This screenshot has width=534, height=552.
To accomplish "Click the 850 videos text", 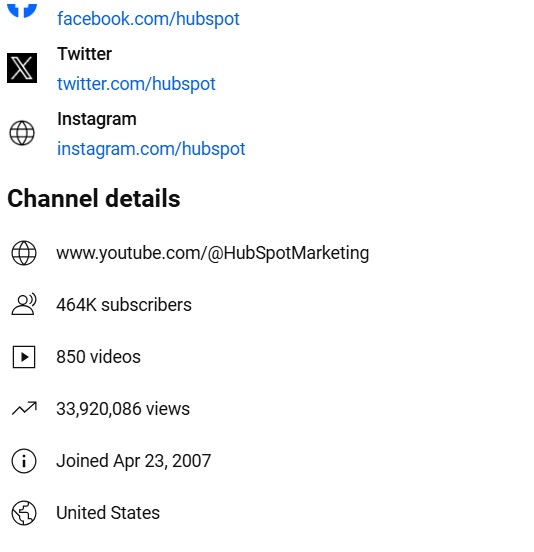I will point(99,357).
